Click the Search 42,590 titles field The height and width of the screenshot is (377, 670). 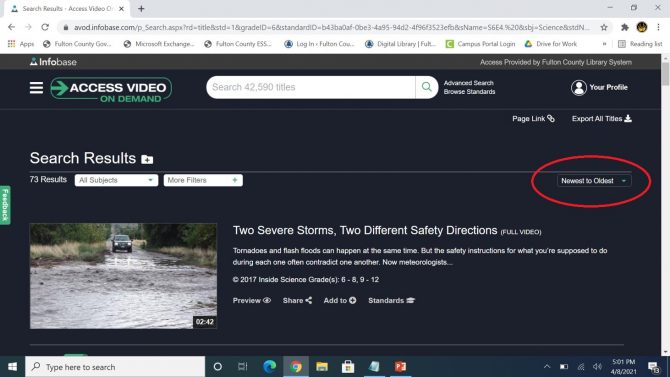pos(311,87)
